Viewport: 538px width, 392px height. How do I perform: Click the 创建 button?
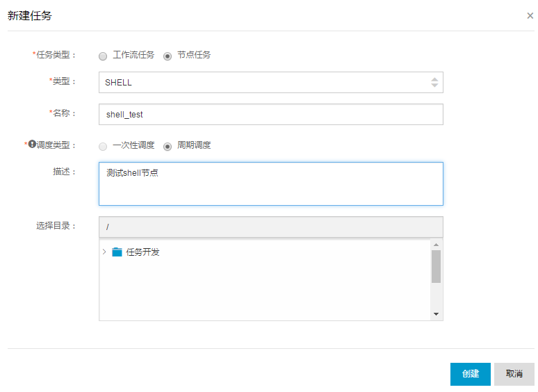coord(471,374)
